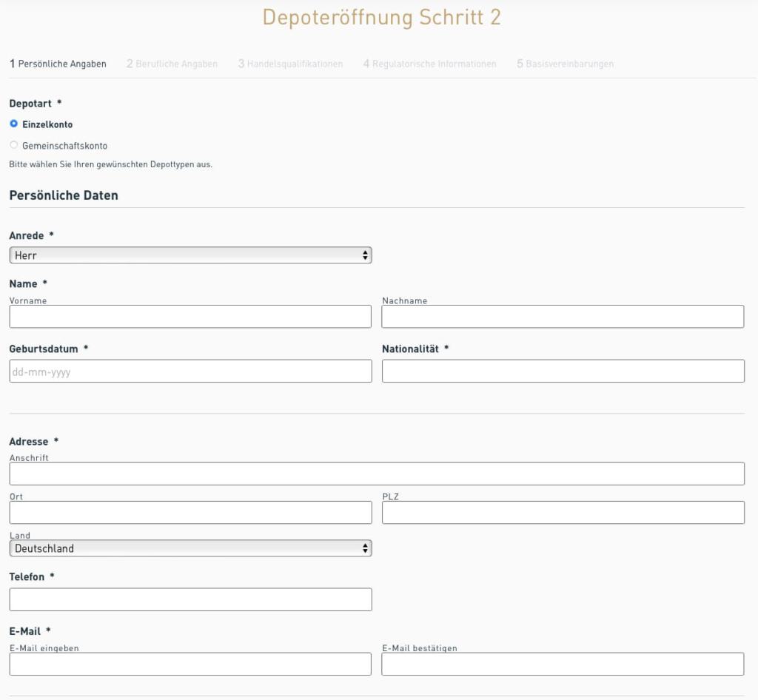This screenshot has height=700, width=758.
Task: Open the Basisvereinbarungen step
Action: [567, 64]
